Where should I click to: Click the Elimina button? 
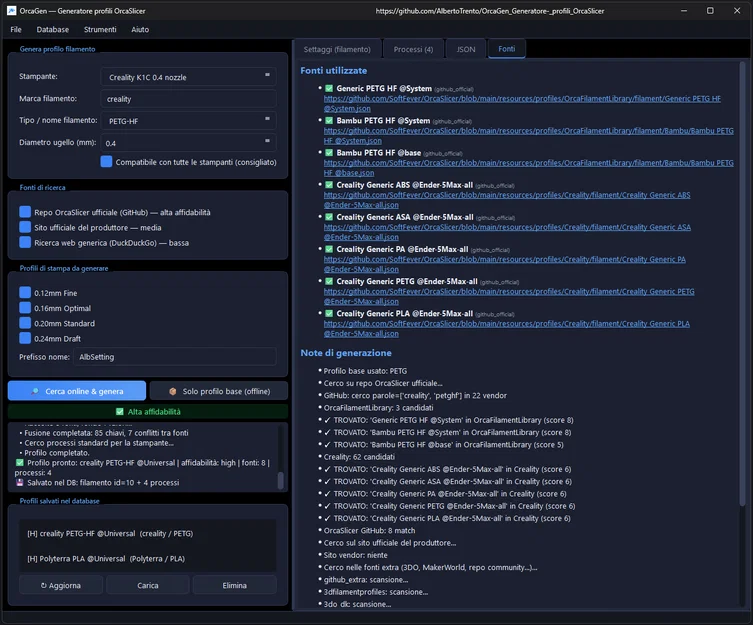234,585
